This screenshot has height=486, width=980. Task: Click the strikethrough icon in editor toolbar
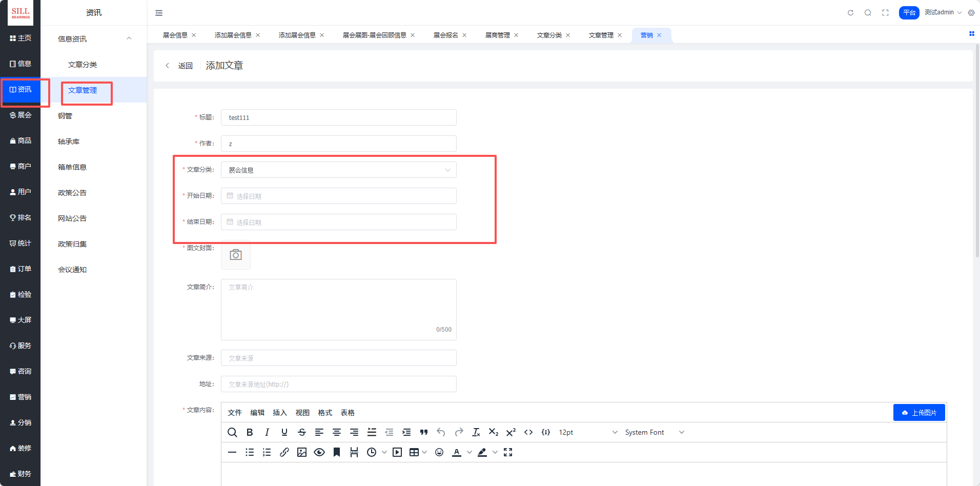302,432
